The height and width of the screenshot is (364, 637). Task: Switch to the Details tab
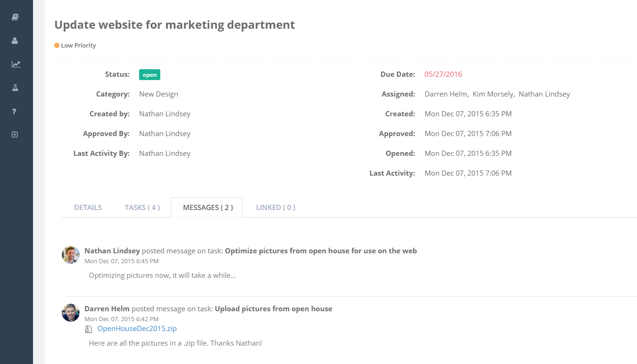88,207
